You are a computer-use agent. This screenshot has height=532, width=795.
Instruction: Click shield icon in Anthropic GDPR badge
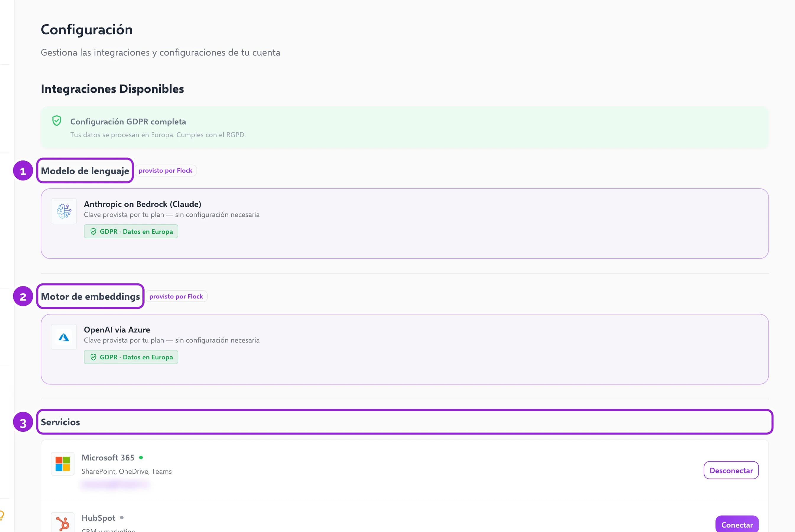click(93, 231)
